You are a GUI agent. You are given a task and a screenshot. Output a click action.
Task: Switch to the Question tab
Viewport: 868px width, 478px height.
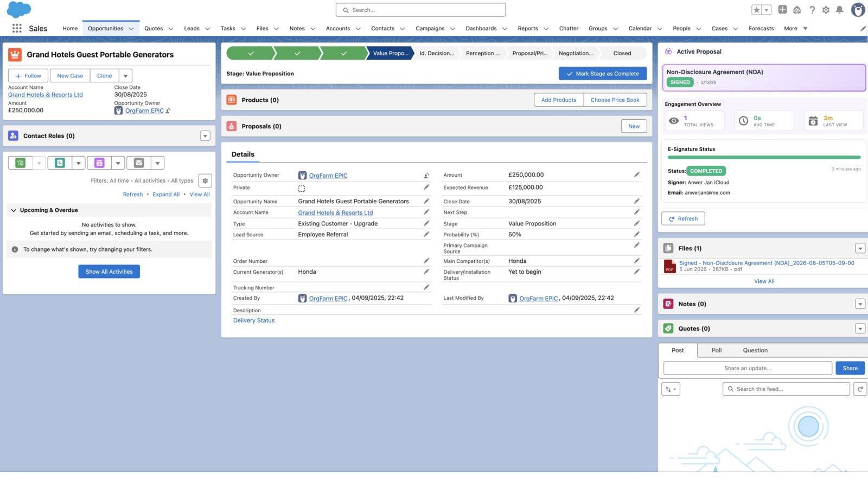pyautogui.click(x=755, y=350)
